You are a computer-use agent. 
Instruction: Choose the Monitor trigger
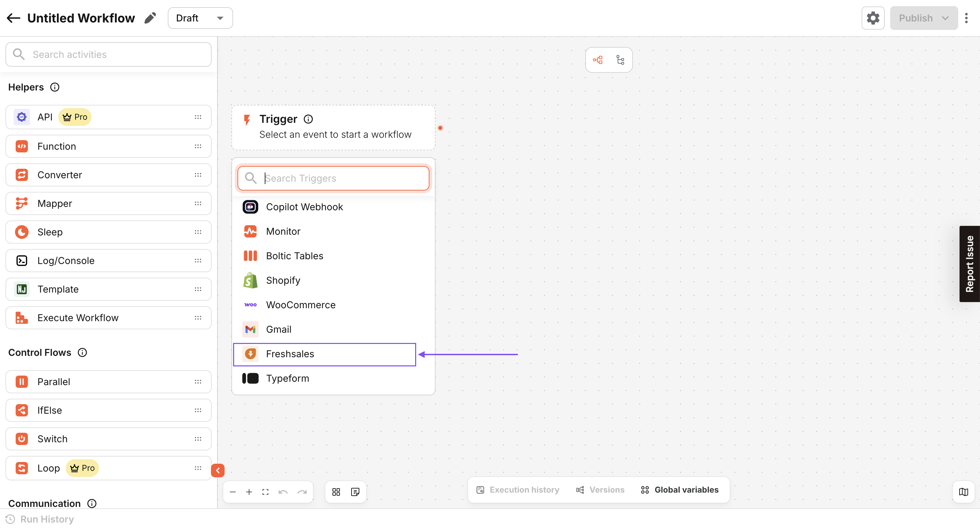pyautogui.click(x=333, y=231)
